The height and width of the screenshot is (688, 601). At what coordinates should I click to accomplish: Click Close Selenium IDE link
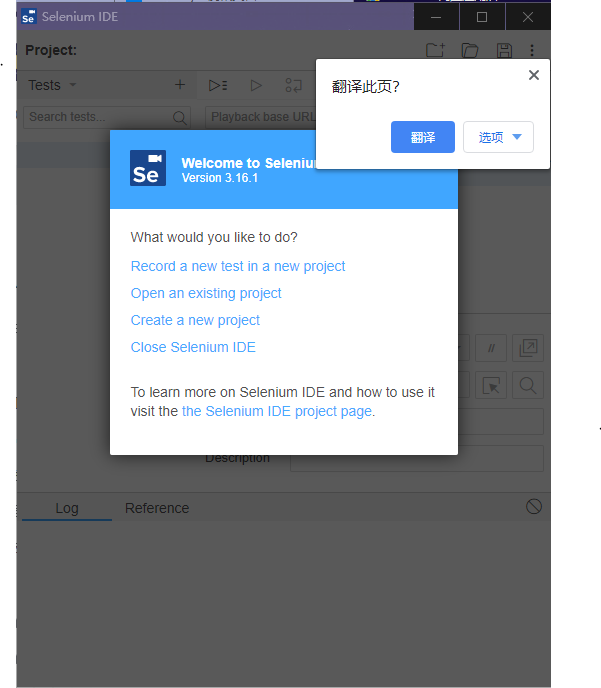193,347
